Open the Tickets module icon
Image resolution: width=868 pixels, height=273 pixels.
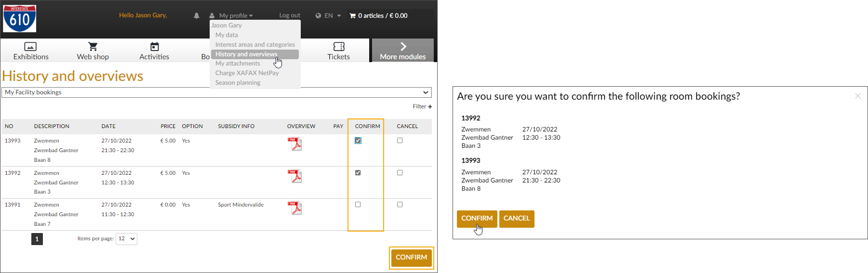[x=339, y=47]
